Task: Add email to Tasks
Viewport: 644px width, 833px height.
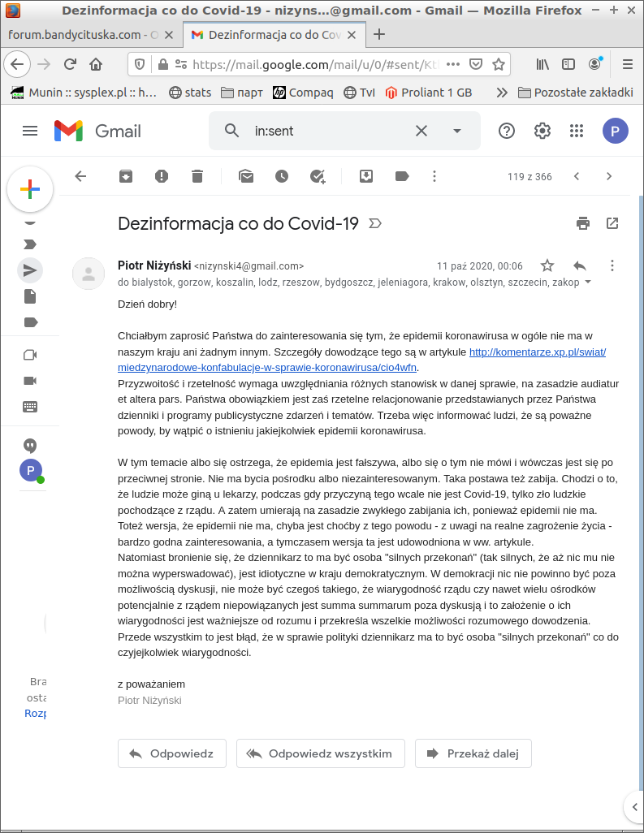Action: (x=318, y=176)
